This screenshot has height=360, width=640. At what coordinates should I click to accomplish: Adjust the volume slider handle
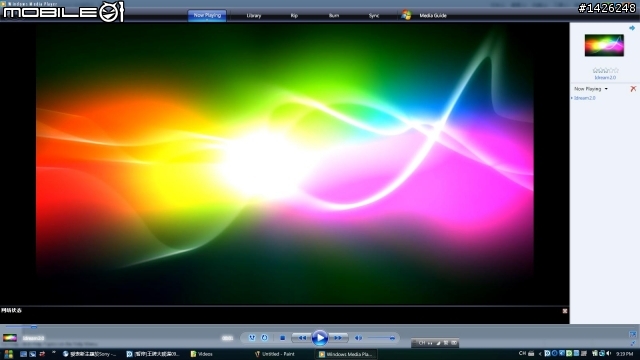click(392, 338)
